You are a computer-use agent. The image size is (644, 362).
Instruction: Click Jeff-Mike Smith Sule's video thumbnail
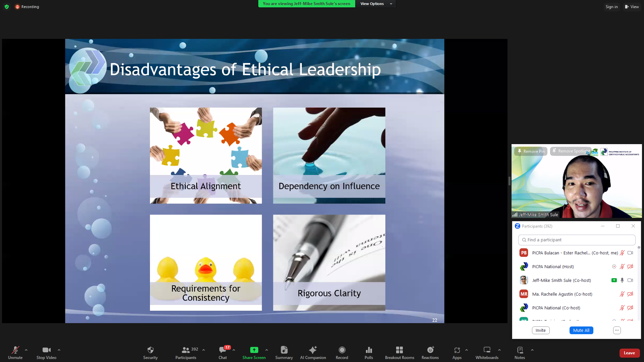pos(577,181)
